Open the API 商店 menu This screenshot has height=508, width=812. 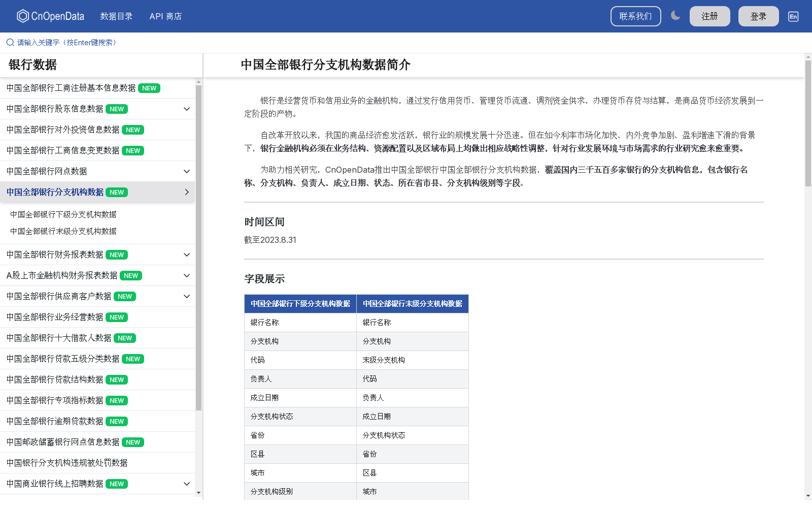point(165,16)
